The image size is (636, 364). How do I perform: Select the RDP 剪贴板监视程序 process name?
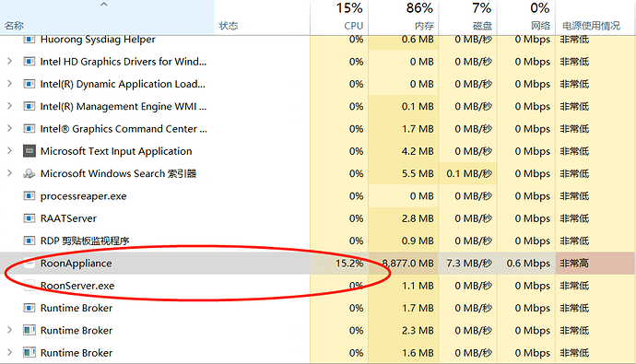click(x=85, y=241)
